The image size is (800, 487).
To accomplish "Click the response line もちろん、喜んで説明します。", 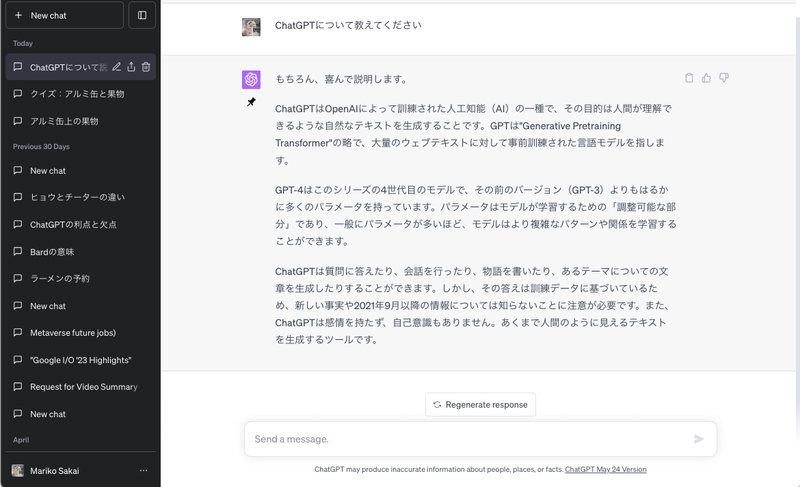I will pyautogui.click(x=342, y=79).
